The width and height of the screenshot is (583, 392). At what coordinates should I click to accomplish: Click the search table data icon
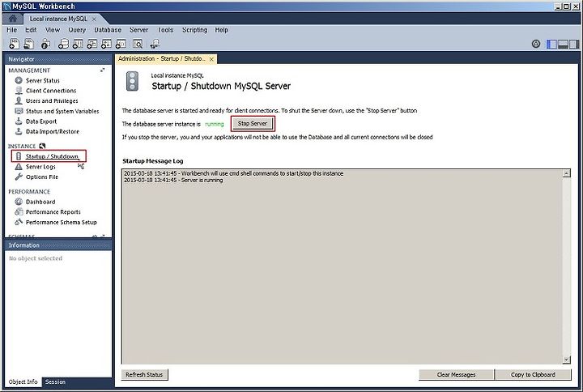pyautogui.click(x=138, y=44)
